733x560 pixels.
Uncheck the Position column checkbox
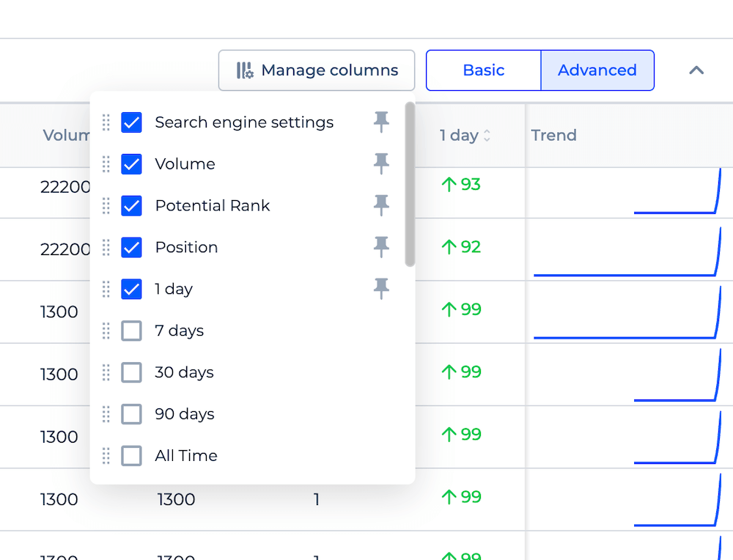(131, 247)
